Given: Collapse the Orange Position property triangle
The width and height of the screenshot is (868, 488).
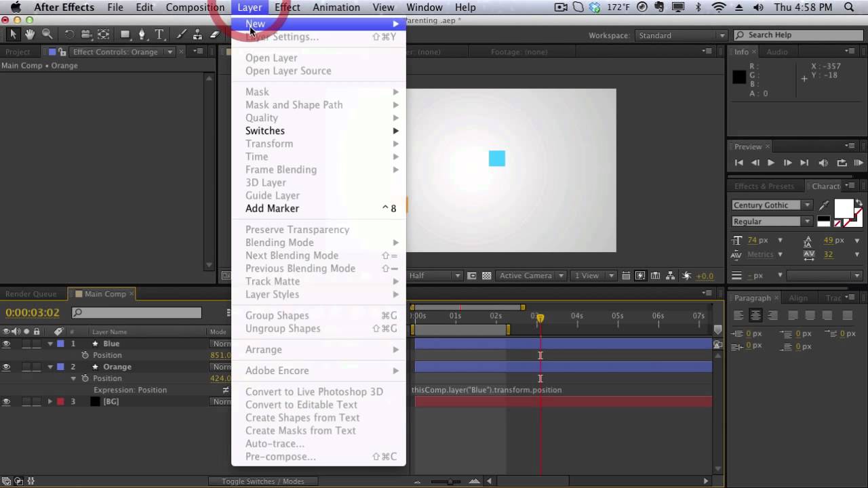Looking at the screenshot, I should [x=73, y=378].
